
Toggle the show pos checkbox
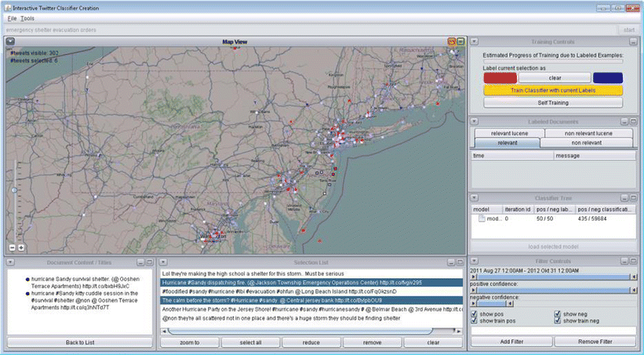475,313
